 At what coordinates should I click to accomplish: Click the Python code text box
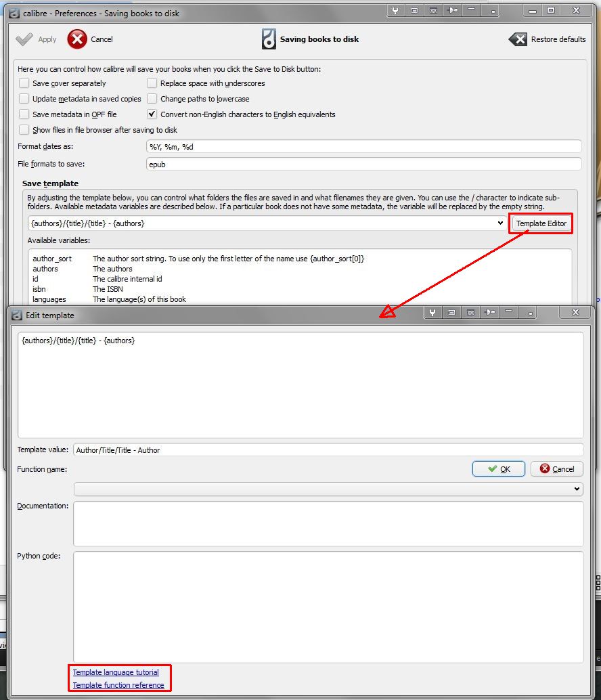click(328, 607)
